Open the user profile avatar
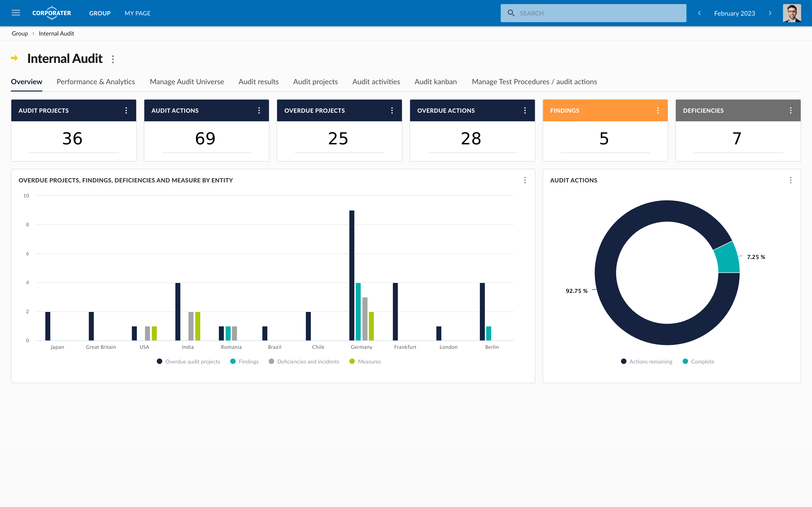The height and width of the screenshot is (507, 812). coord(793,13)
